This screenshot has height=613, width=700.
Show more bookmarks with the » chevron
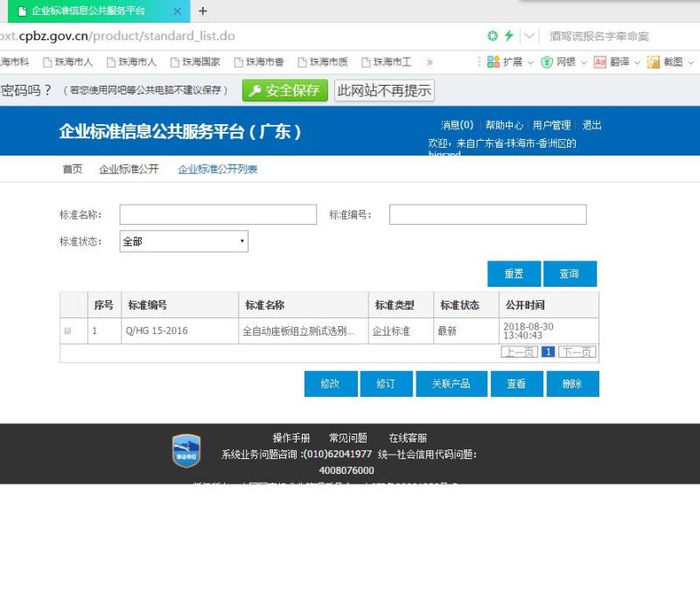pyautogui.click(x=430, y=62)
